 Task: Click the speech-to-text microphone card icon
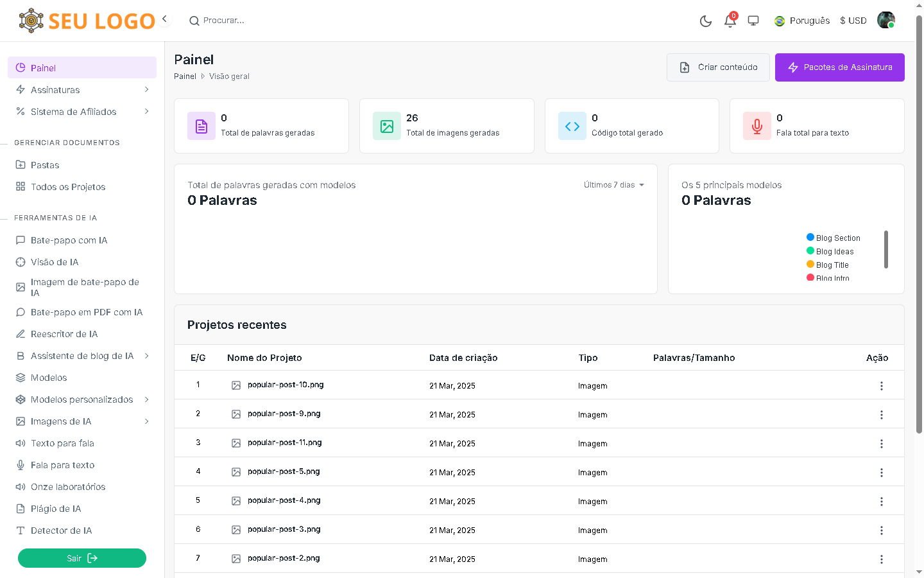(x=757, y=126)
